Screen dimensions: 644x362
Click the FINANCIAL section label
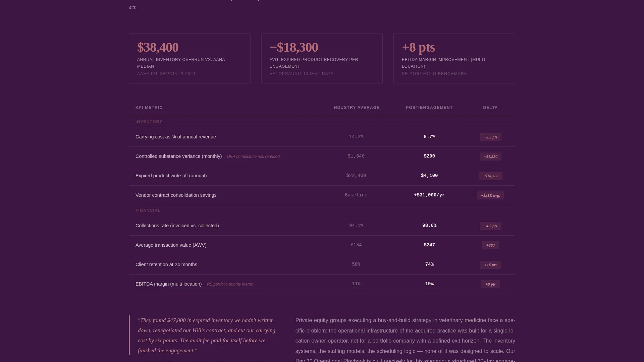[148, 210]
